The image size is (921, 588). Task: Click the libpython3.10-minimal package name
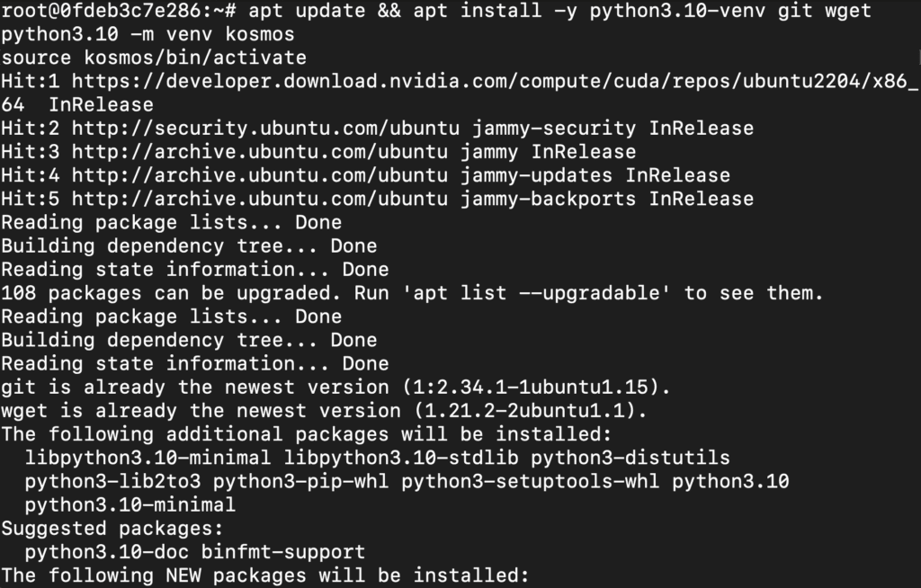point(148,458)
